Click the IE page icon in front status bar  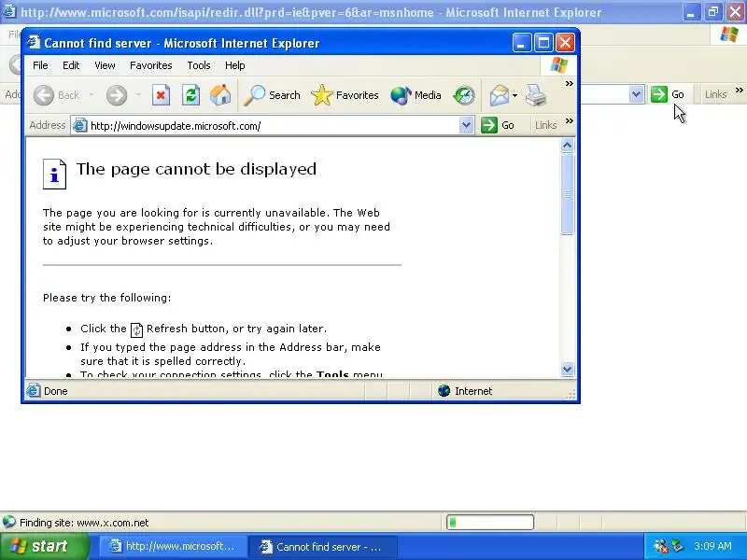click(x=34, y=391)
